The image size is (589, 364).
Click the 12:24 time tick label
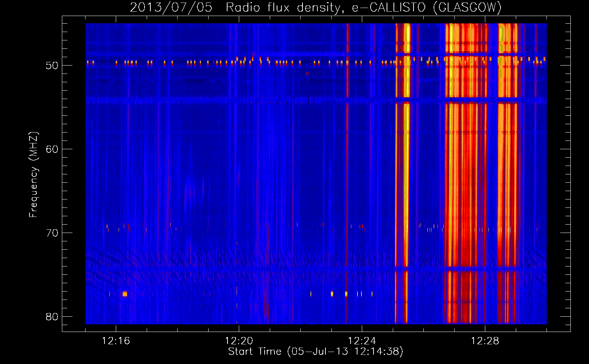pyautogui.click(x=362, y=341)
